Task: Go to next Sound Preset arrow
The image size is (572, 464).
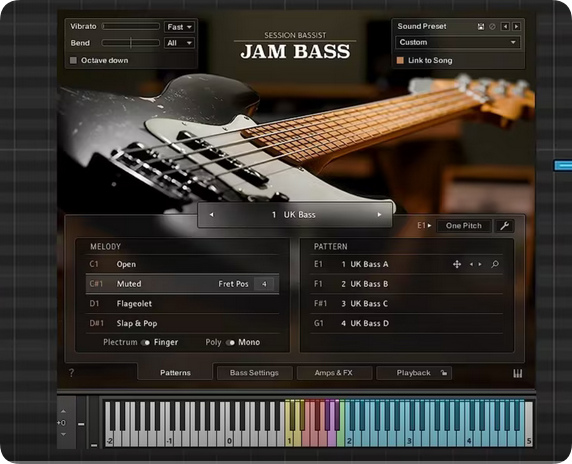Action: click(516, 27)
